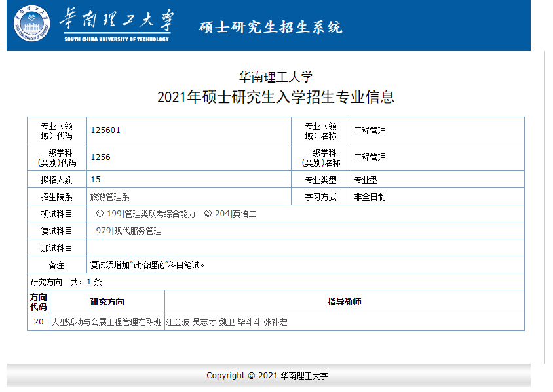Select the enrollment number 15
This screenshot has height=392, width=553.
[x=96, y=179]
